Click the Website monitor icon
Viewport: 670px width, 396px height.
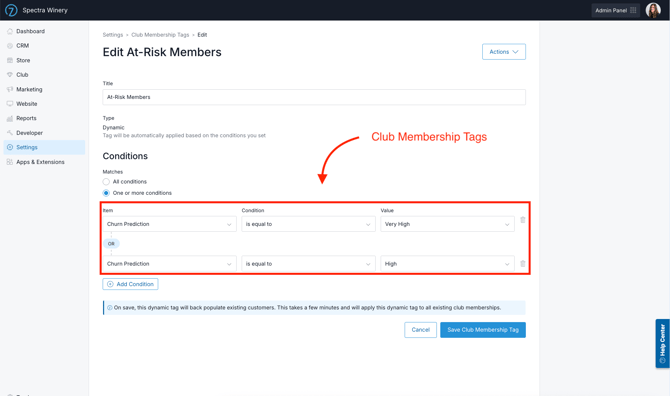(x=10, y=104)
